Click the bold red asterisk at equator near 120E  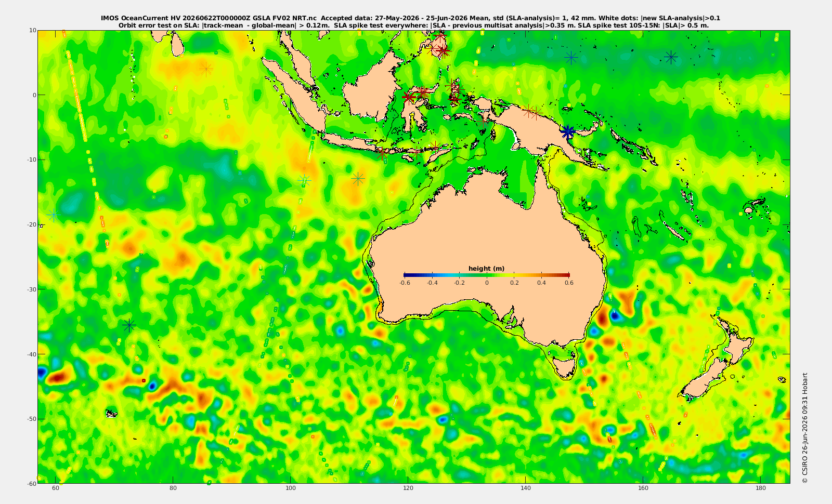(409, 97)
